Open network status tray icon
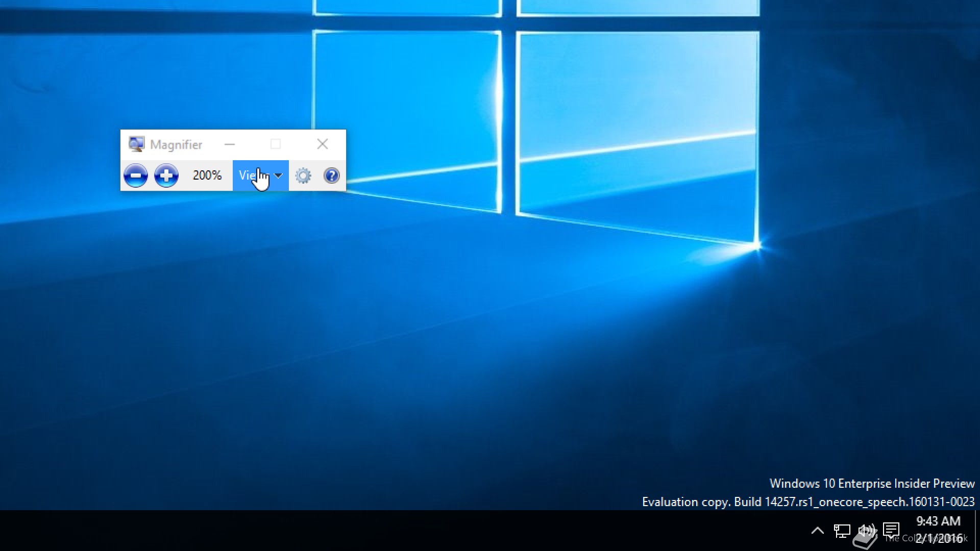The height and width of the screenshot is (551, 980). pyautogui.click(x=842, y=531)
